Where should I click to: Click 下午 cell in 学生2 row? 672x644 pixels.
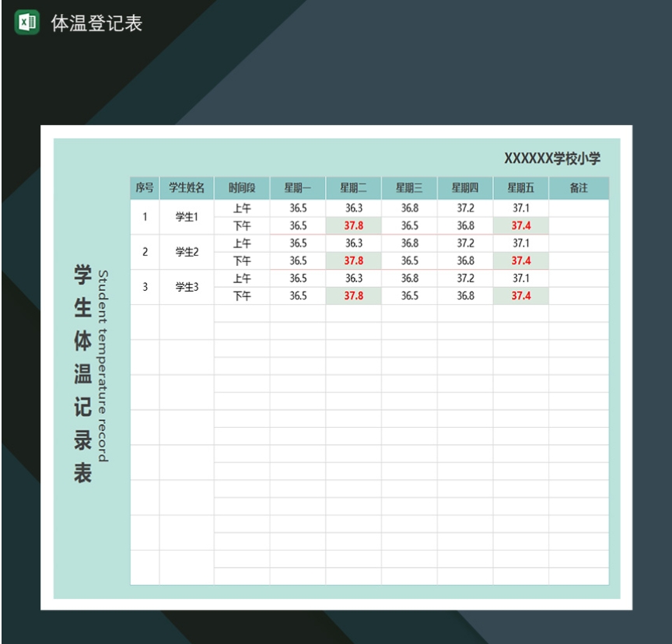coord(242,261)
